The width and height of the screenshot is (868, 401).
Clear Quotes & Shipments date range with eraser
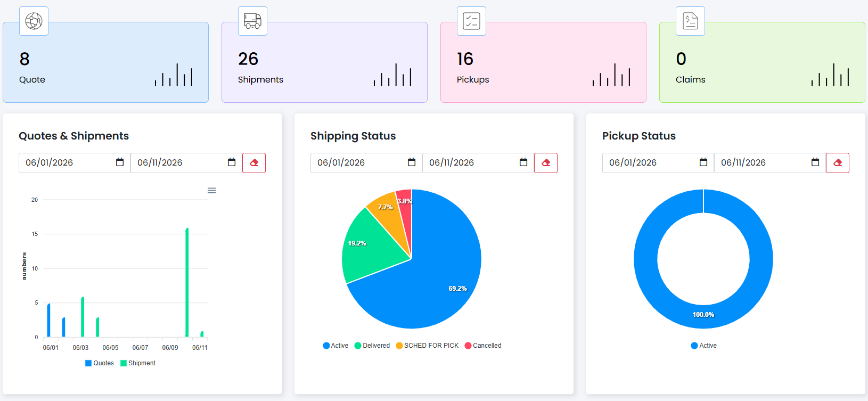254,163
